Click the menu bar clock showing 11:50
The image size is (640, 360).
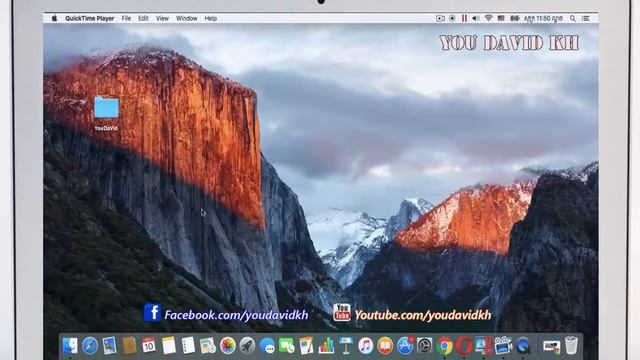pyautogui.click(x=544, y=18)
